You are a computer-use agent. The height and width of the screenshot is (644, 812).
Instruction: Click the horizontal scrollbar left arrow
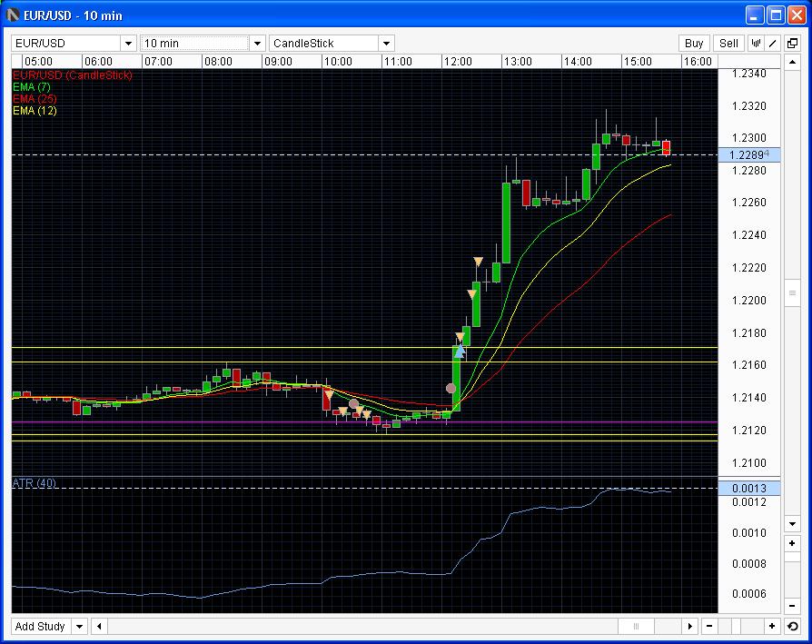coord(99,627)
